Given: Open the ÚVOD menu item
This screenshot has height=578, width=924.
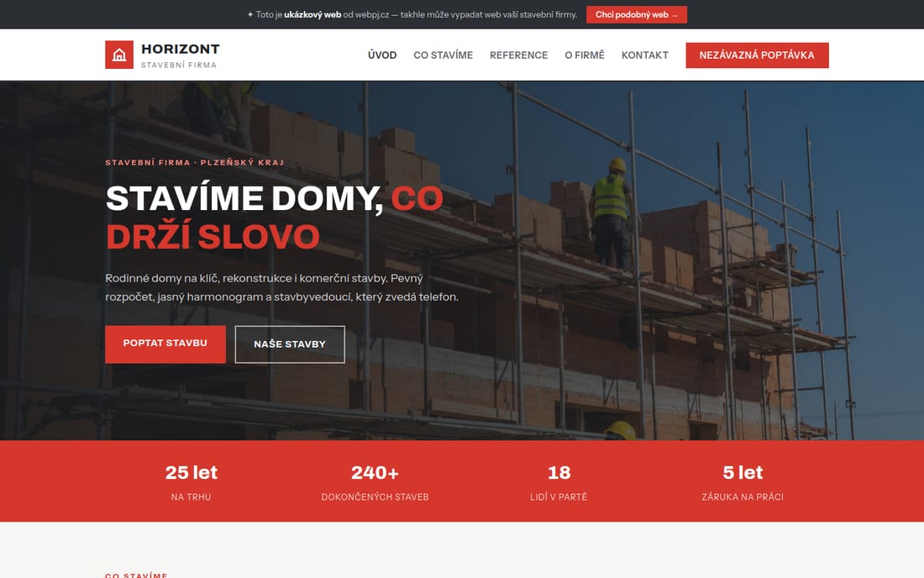Looking at the screenshot, I should pos(382,55).
